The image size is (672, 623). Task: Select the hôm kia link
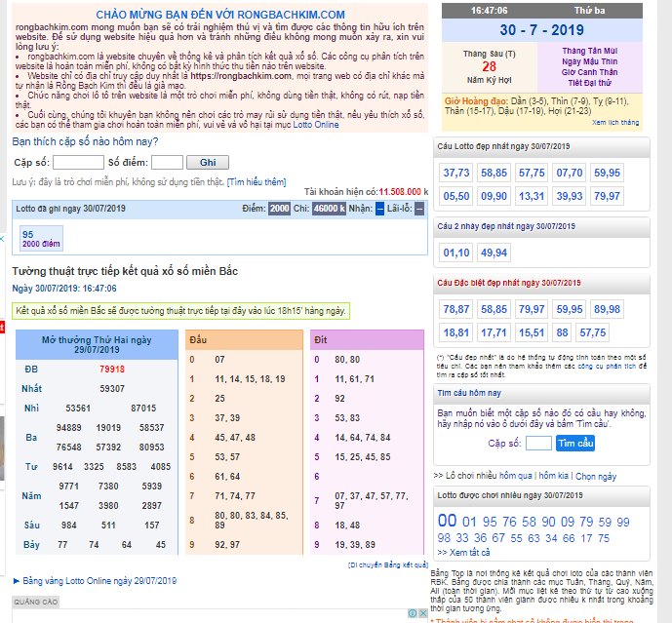coord(552,476)
